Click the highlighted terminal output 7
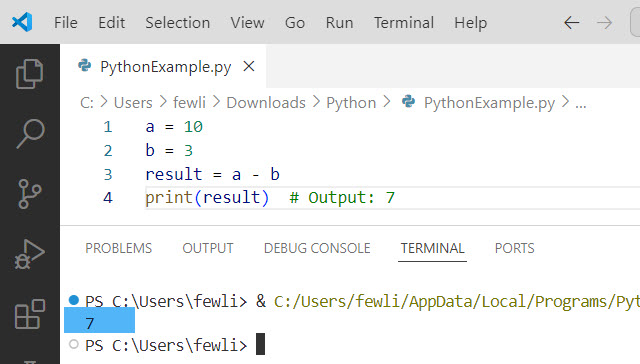 click(90, 324)
